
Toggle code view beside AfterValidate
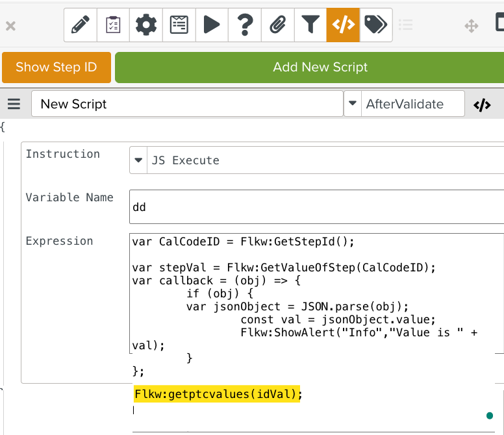(x=482, y=105)
